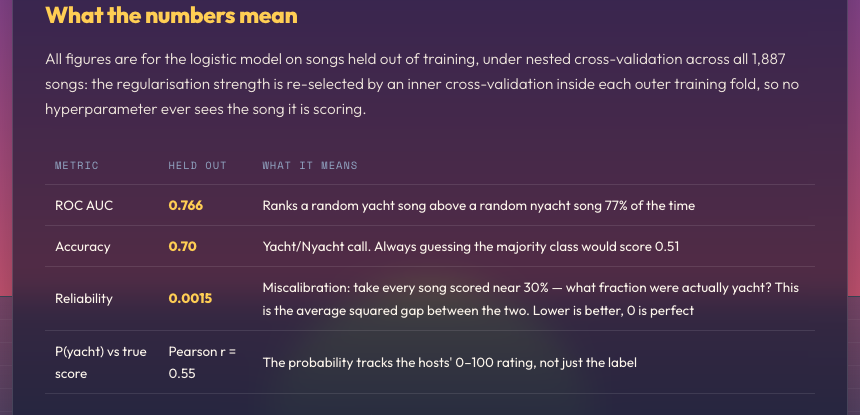Image resolution: width=860 pixels, height=415 pixels.
Task: Click the ROC AUC metric label
Action: [84, 206]
